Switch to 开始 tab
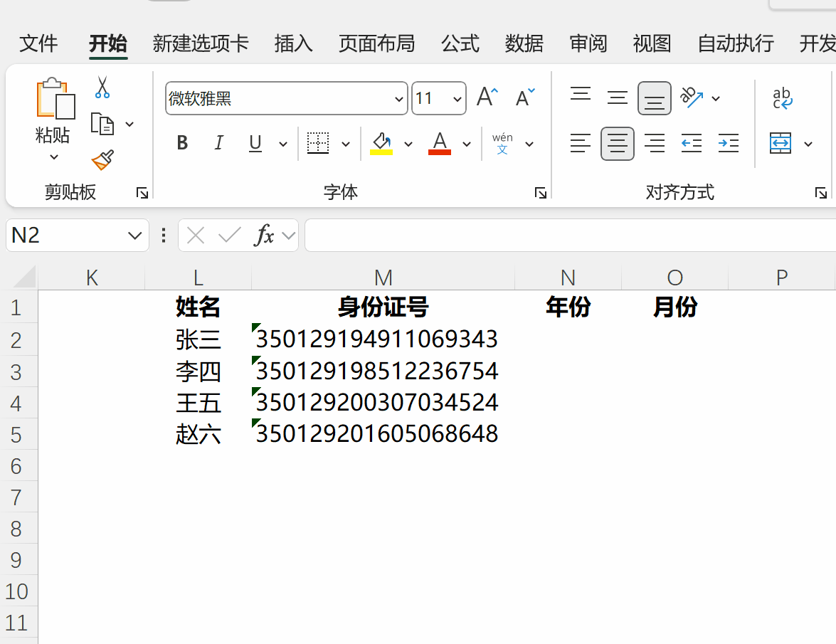Screen dimensions: 836x644 [x=107, y=43]
